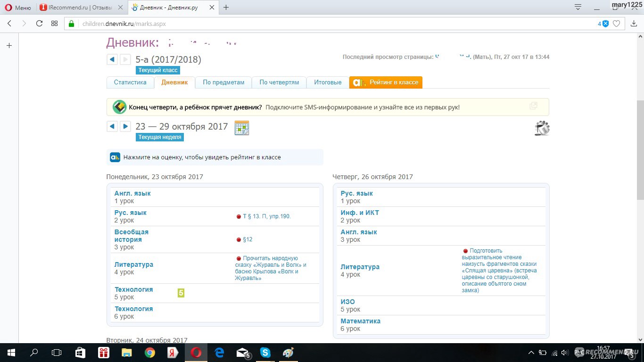
Task: Open homework about «Спящая царевна»
Action: 500,271
